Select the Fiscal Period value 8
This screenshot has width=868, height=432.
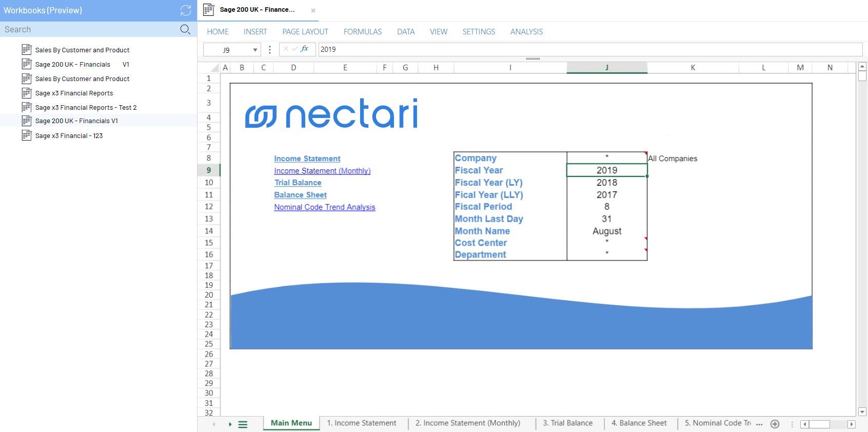[607, 207]
